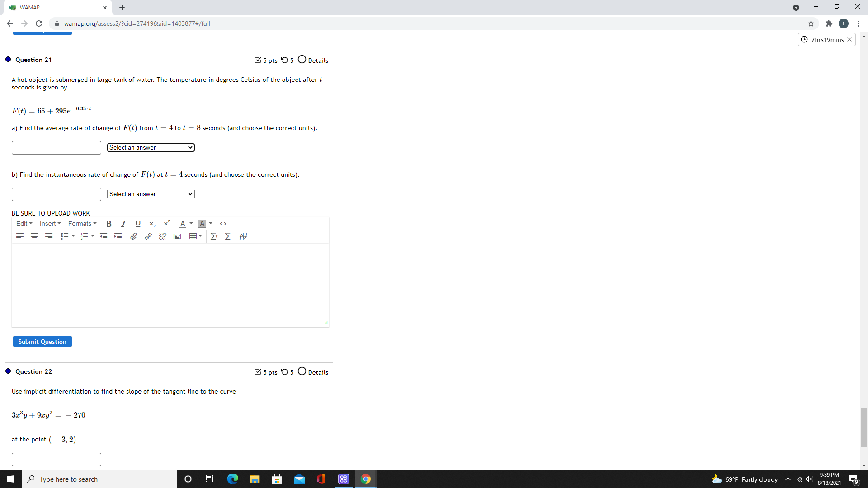This screenshot has width=868, height=488.
Task: Open the Formats menu in the editor
Action: [82, 224]
